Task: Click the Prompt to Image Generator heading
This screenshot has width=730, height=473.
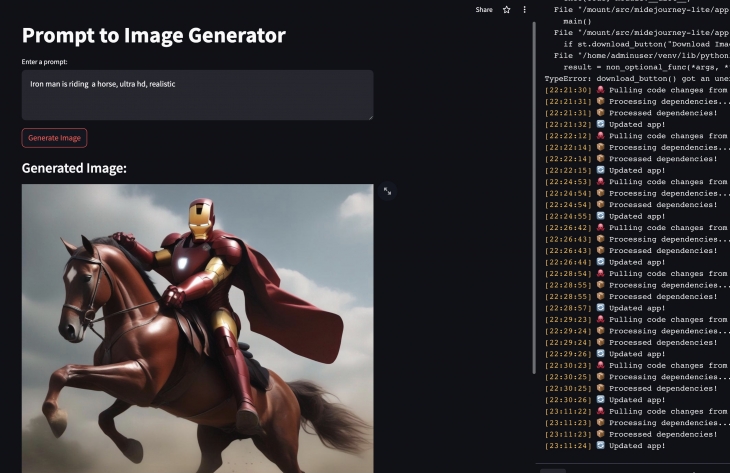Action: click(154, 35)
